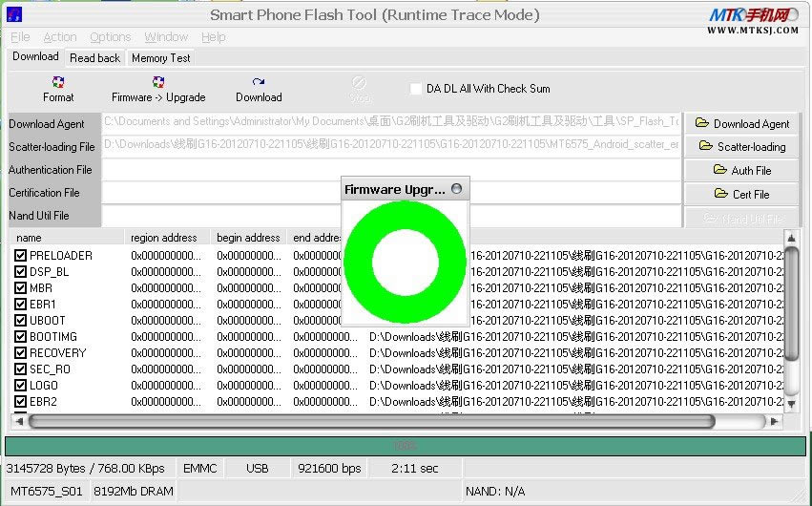The height and width of the screenshot is (506, 812).
Task: Open Scatter-loading folder browse button
Action: click(742, 147)
